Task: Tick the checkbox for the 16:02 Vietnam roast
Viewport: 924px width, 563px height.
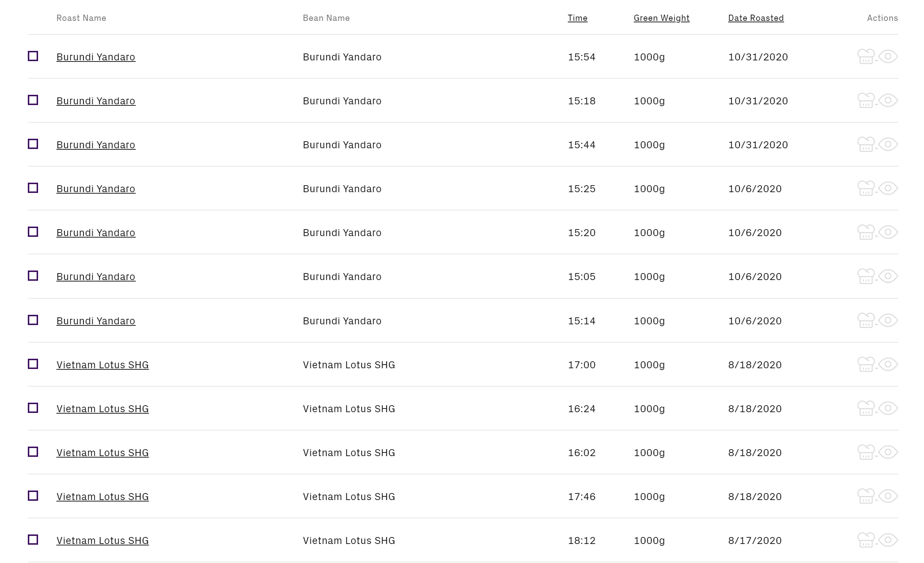Action: click(x=33, y=452)
